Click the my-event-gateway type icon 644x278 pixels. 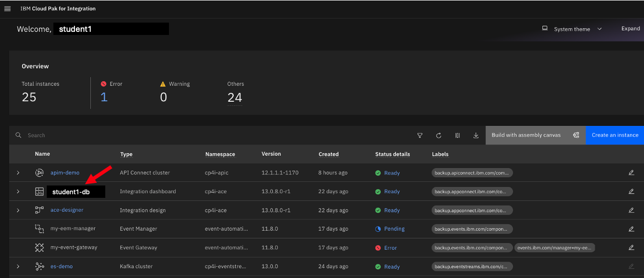click(x=40, y=248)
